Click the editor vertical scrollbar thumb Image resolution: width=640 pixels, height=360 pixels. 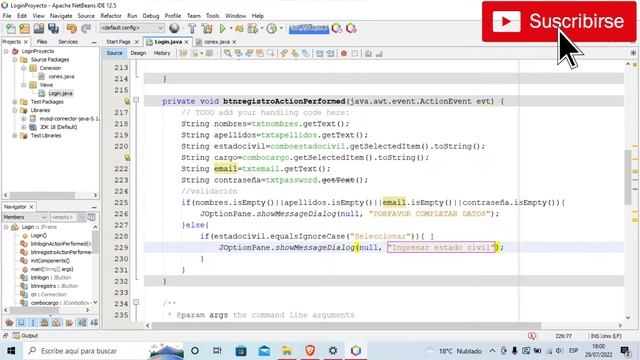pos(628,177)
